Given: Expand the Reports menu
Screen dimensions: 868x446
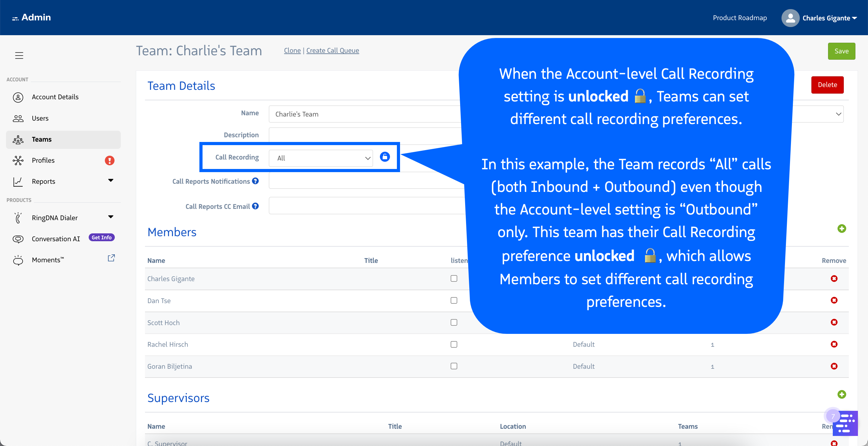Looking at the screenshot, I should tap(110, 181).
